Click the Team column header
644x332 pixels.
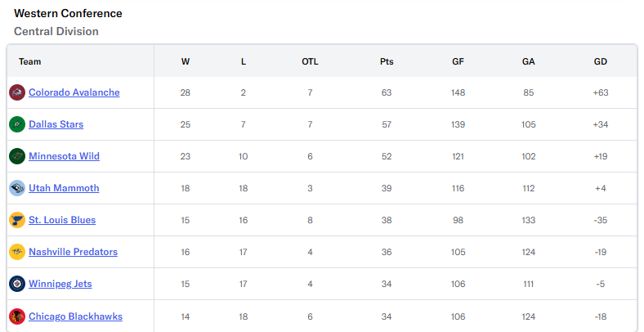[x=30, y=61]
